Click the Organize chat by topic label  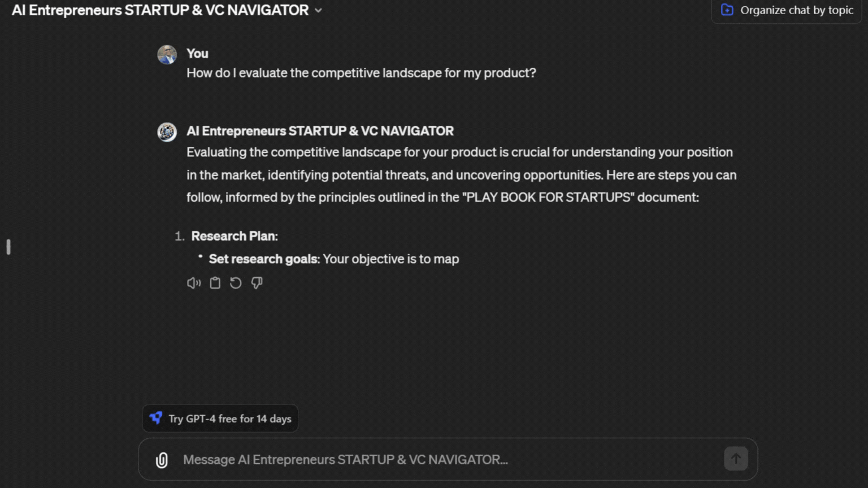click(x=796, y=10)
